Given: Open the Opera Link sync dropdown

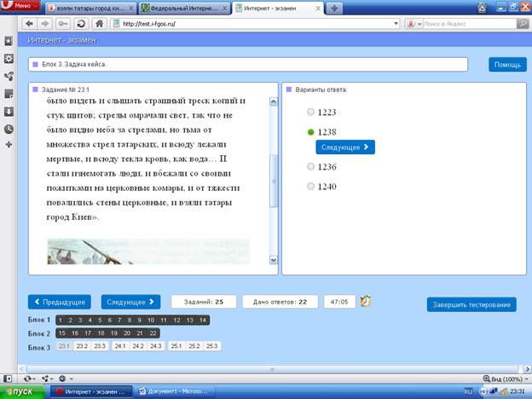Looking at the screenshot, I should pos(29,379).
